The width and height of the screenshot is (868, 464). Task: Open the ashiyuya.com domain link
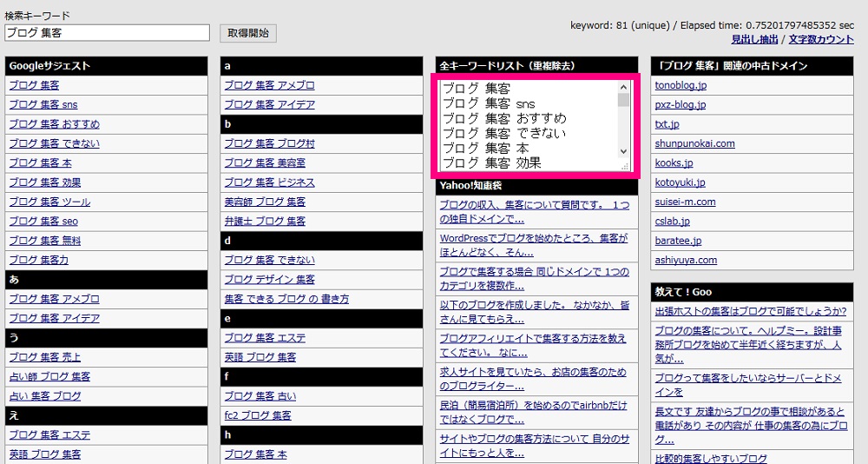point(686,260)
